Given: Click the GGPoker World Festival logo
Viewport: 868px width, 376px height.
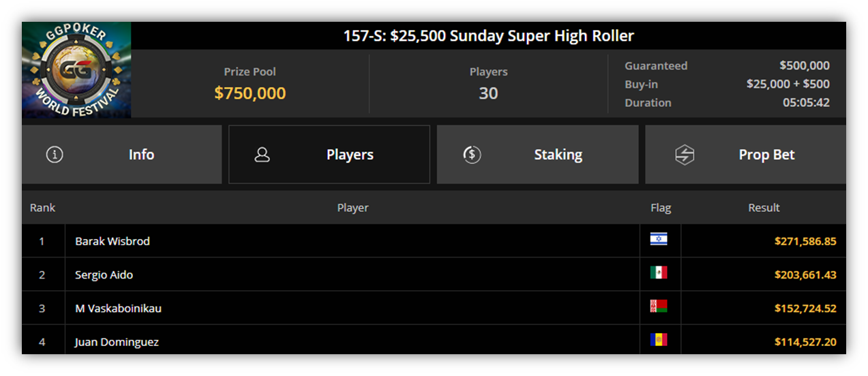Looking at the screenshot, I should 76,69.
